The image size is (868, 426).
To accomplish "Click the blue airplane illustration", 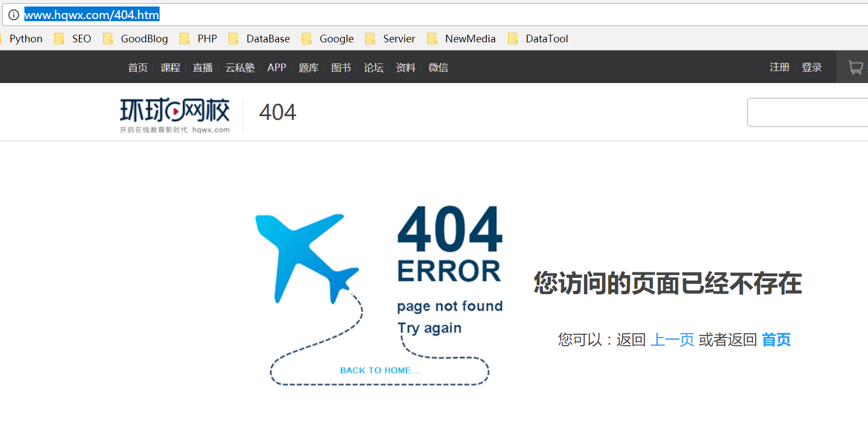I will 307,258.
